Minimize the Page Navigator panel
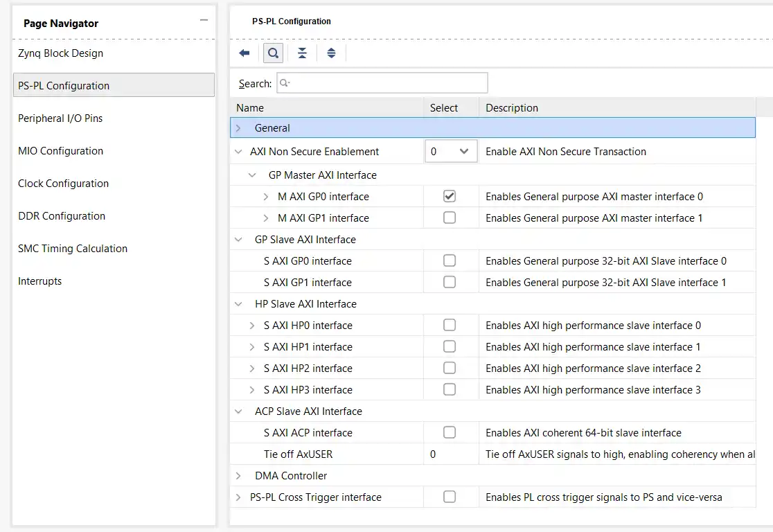 pos(204,21)
